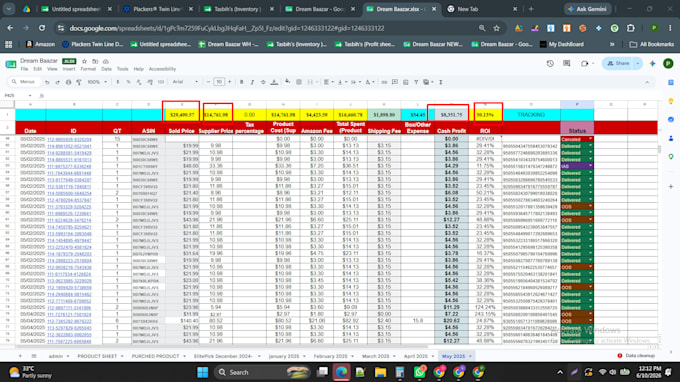Open the File menu
The height and width of the screenshot is (382, 680).
24,69
